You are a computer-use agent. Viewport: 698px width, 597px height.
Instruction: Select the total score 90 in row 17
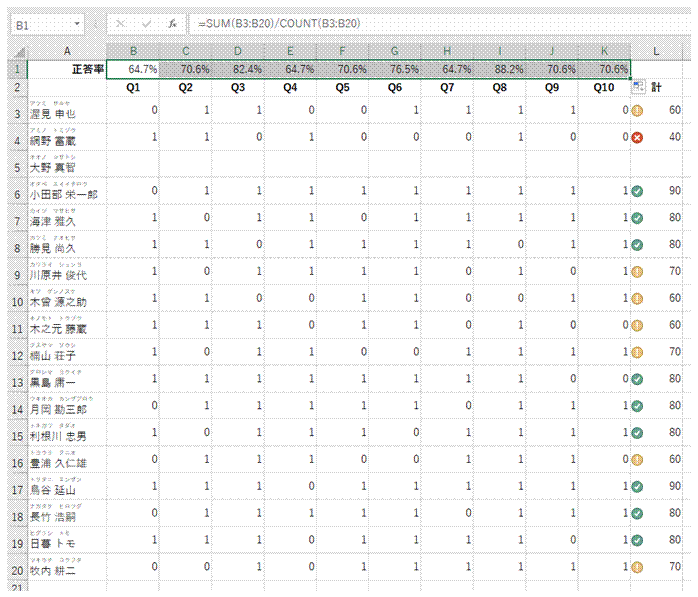click(x=656, y=486)
